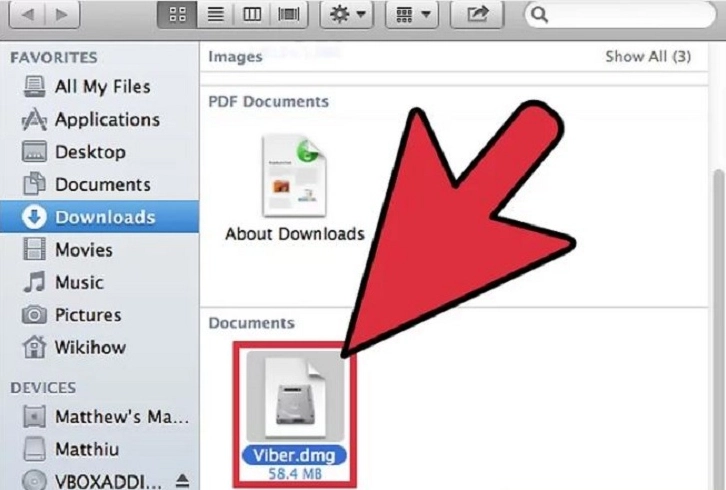This screenshot has width=726, height=490.
Task: Click the Viber.dmg file name label
Action: (x=294, y=456)
